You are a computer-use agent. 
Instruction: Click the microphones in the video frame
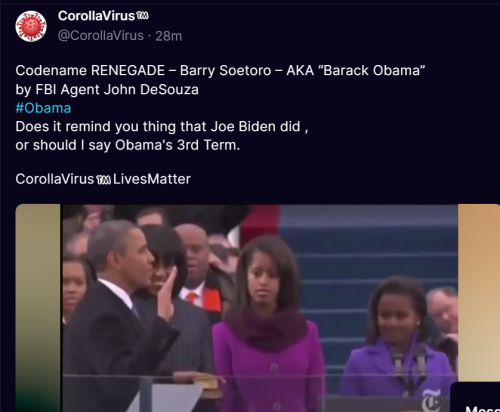(410, 366)
